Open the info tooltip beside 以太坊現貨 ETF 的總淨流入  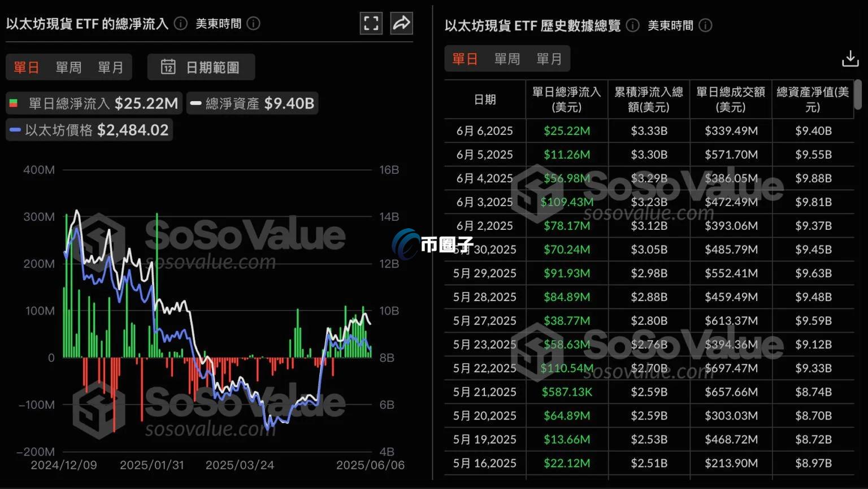pos(180,24)
